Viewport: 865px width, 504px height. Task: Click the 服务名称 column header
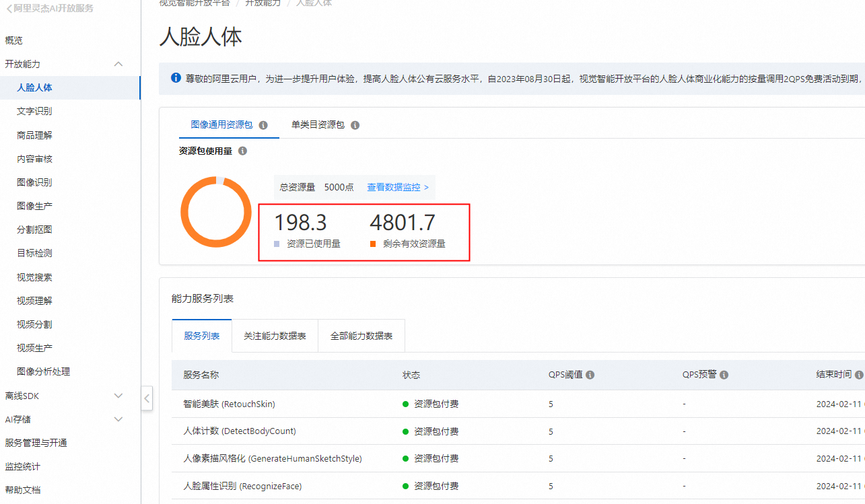coord(201,375)
